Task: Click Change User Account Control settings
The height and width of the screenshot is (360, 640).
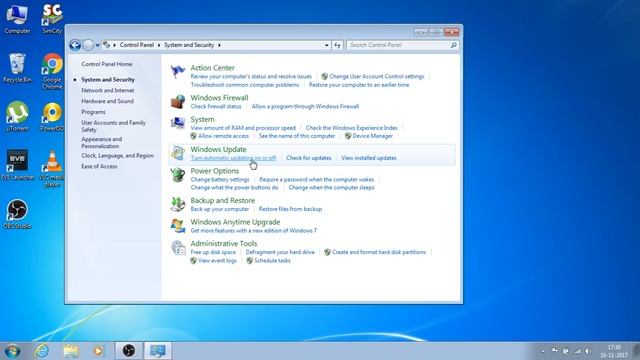Action: 376,76
